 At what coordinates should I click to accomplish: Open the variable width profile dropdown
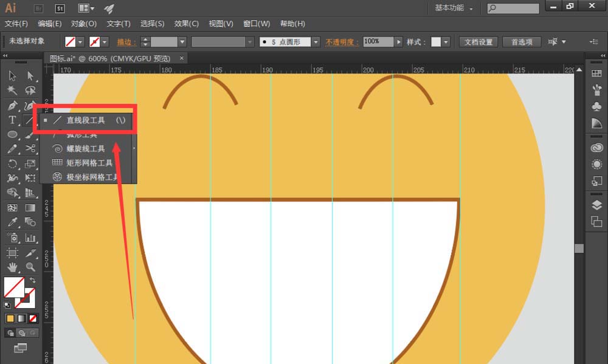(250, 42)
